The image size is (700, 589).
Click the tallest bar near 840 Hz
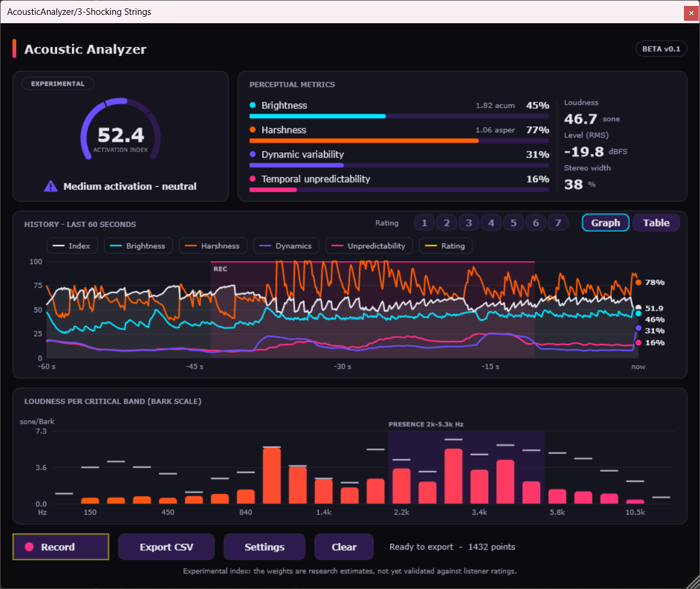pyautogui.click(x=272, y=475)
